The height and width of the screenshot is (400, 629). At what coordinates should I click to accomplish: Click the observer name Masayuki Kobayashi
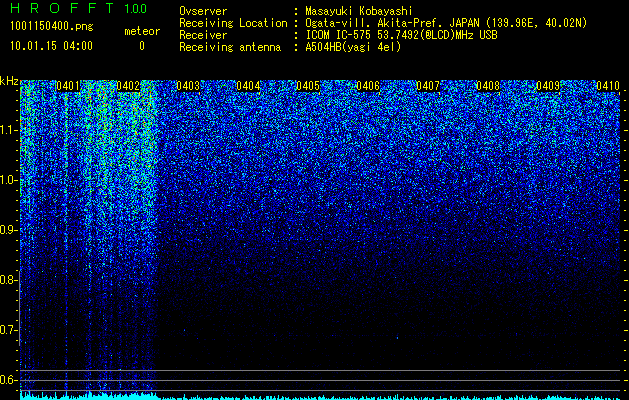pyautogui.click(x=359, y=11)
